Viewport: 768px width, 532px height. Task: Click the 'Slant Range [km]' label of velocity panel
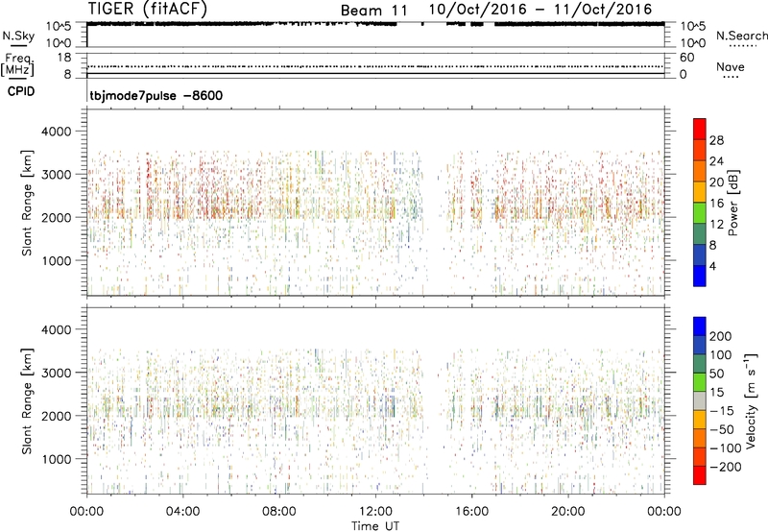click(27, 401)
